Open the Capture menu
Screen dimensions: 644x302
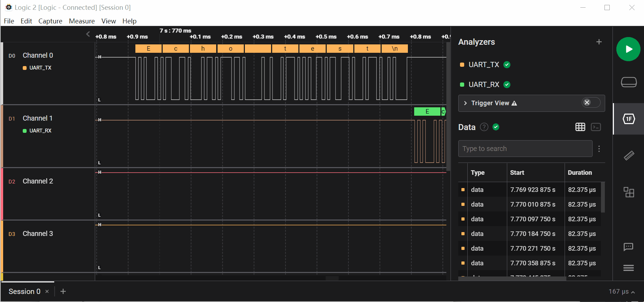(x=50, y=21)
